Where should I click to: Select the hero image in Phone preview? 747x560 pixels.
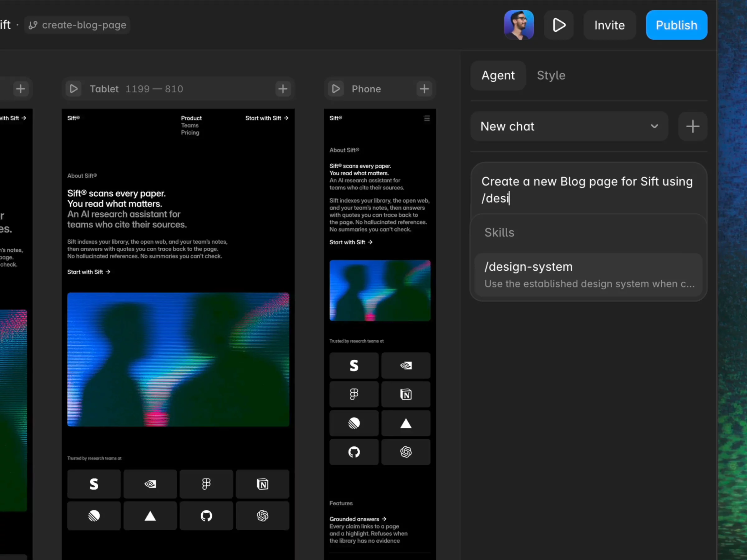coord(380,290)
